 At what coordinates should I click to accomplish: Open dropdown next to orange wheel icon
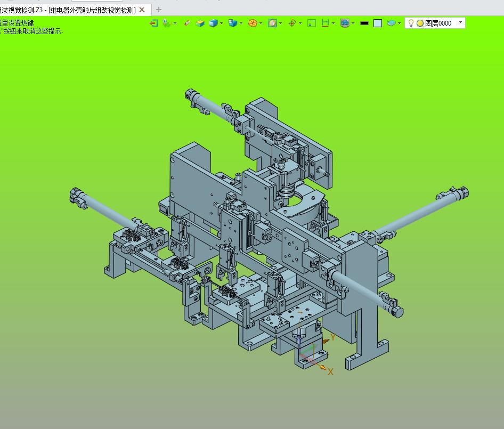coord(261,23)
